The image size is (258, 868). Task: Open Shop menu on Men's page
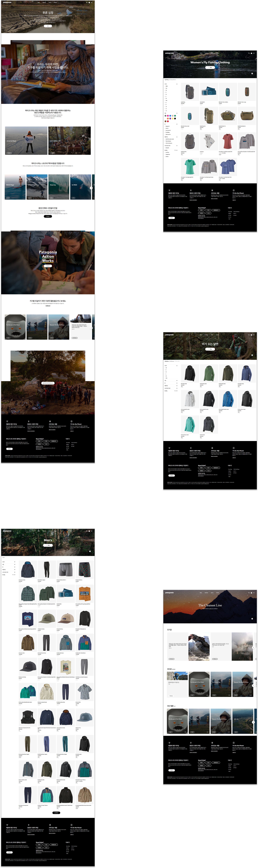pos(39,531)
